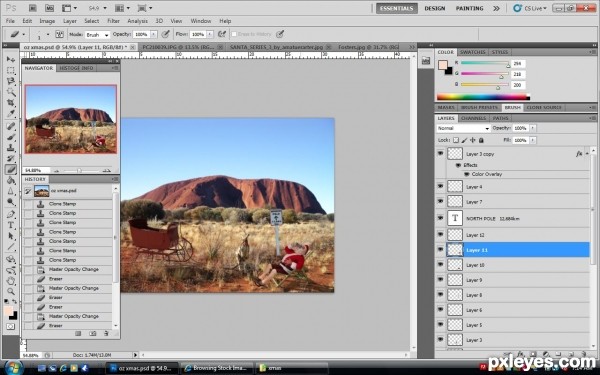
Task: Open Mini Bridge from top bar
Action: pos(49,8)
